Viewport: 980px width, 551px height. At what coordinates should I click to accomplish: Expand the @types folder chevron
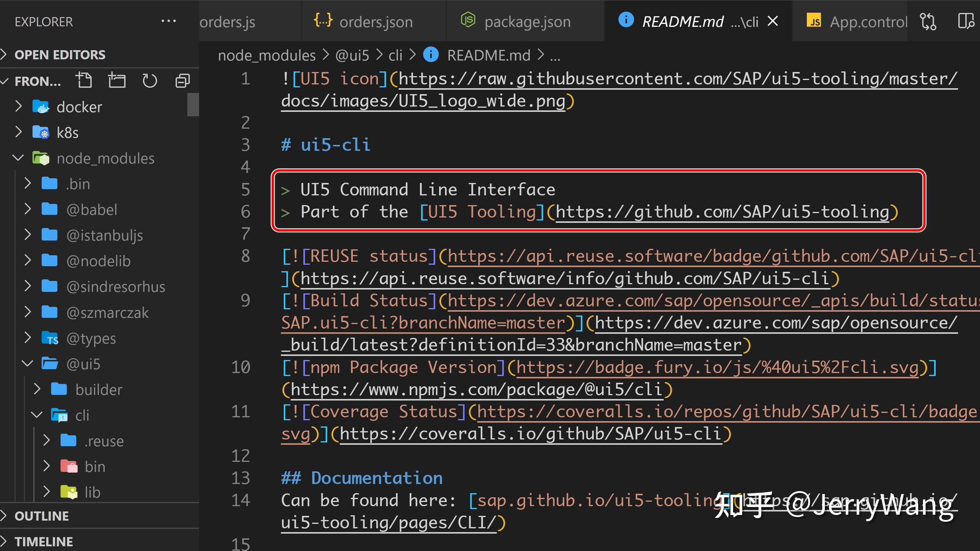click(x=27, y=338)
